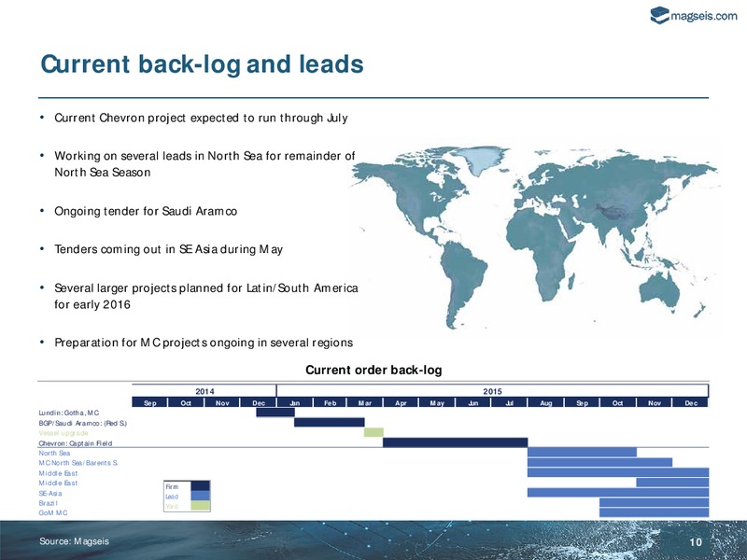Click the Feb month header
This screenshot has width=747, height=560.
(x=330, y=403)
